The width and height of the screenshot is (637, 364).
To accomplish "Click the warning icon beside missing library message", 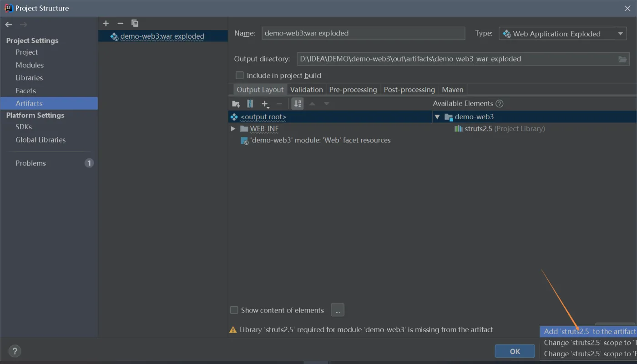I will click(233, 330).
